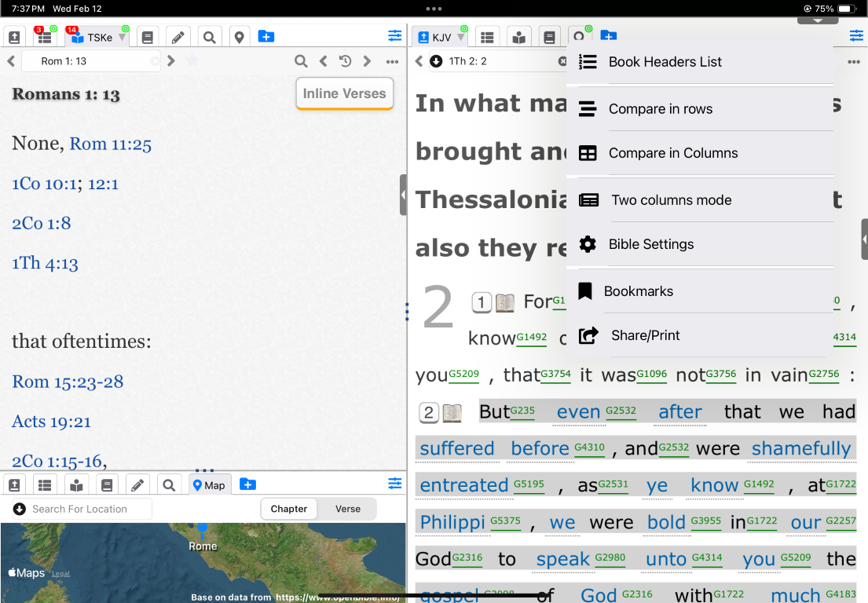Clear the 1Th 2:2 reference field
The width and height of the screenshot is (868, 603).
coord(562,61)
